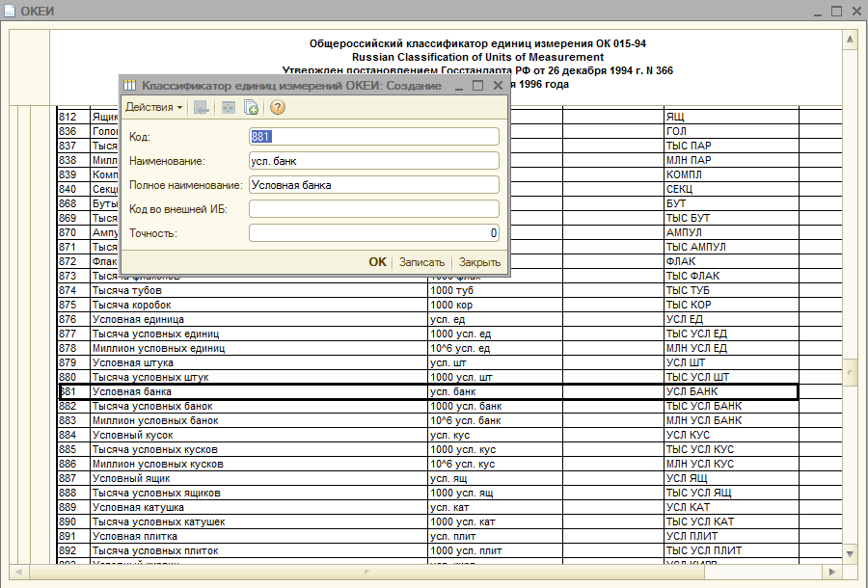The height and width of the screenshot is (588, 868).
Task: Click the reread data arrows icon
Action: pos(228,108)
